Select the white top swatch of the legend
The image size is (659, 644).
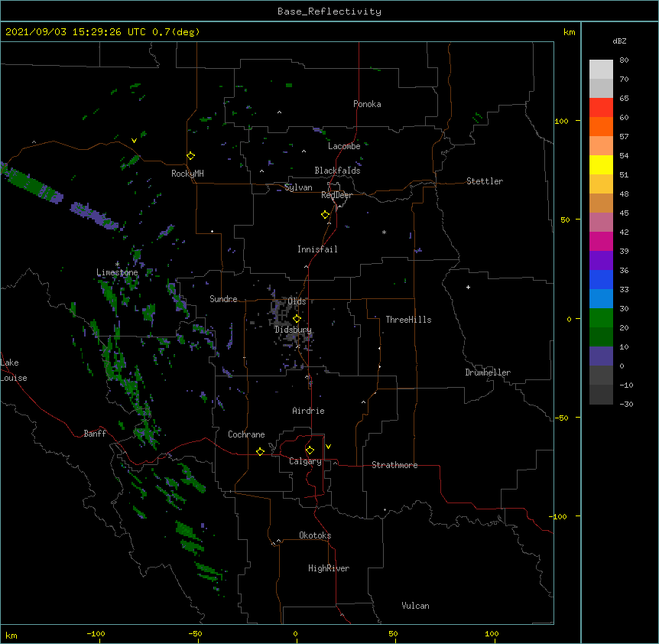tap(601, 69)
